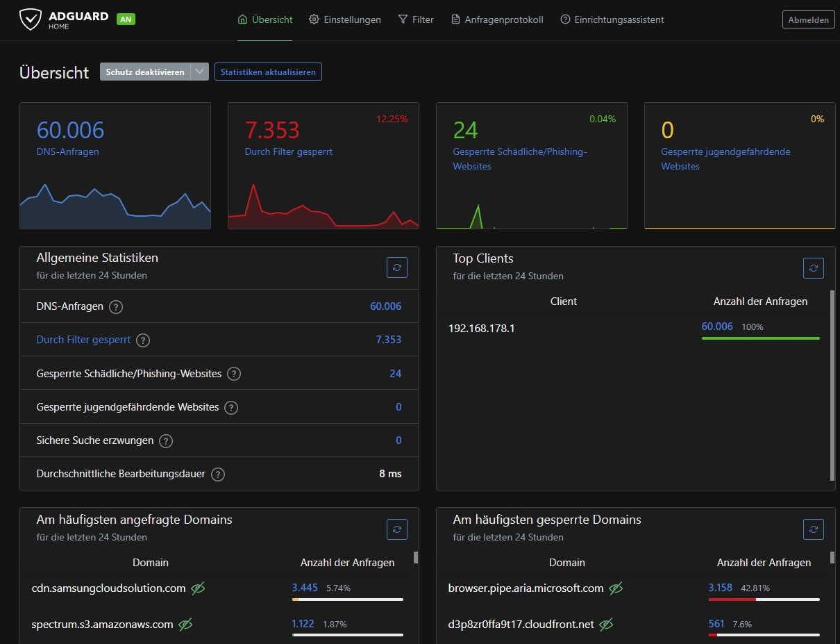Go to Anfragenprotokoll page
840x644 pixels.
[497, 19]
